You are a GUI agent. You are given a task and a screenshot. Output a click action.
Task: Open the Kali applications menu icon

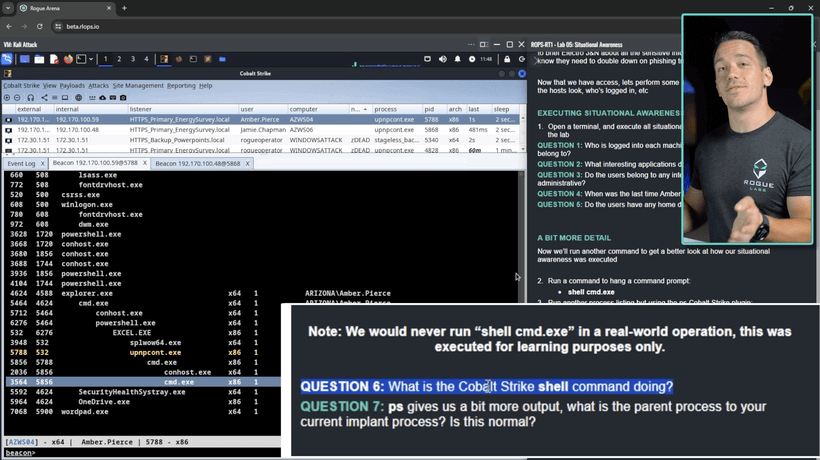pos(7,59)
